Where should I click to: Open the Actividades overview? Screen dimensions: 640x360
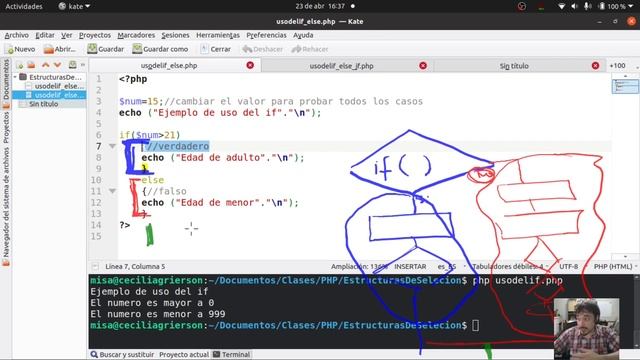coord(24,7)
